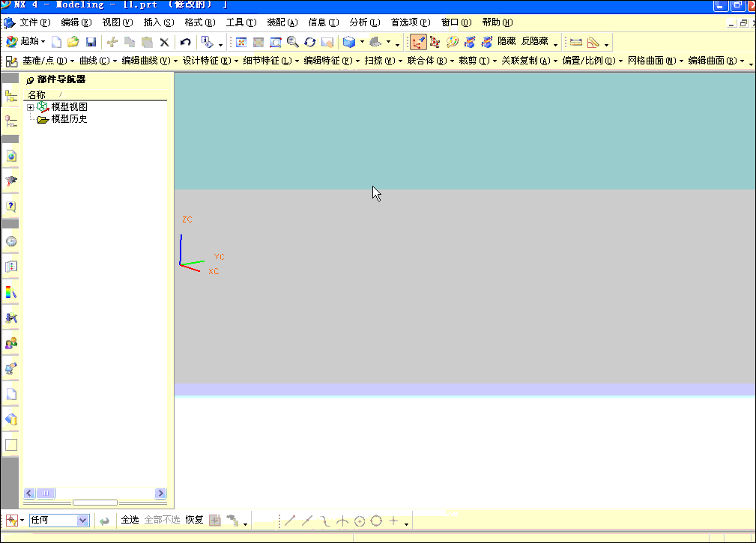
Task: Click the 名称 column header
Action: (x=37, y=94)
